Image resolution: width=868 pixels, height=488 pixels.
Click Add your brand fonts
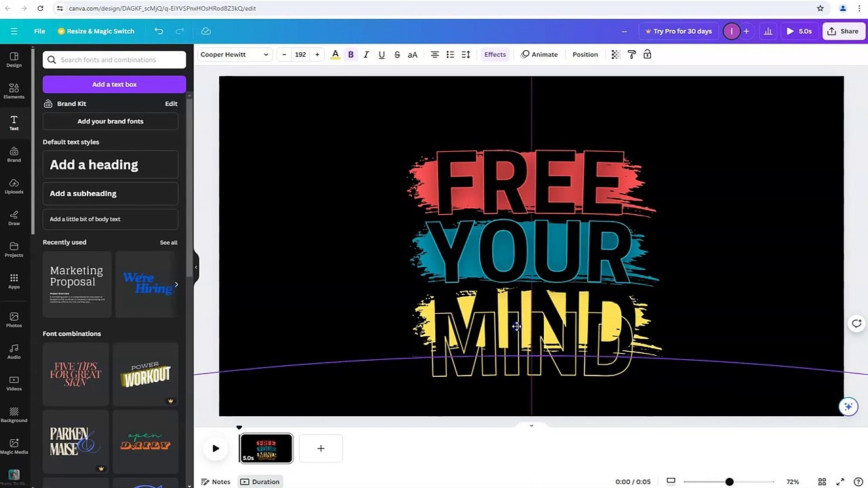pyautogui.click(x=111, y=121)
